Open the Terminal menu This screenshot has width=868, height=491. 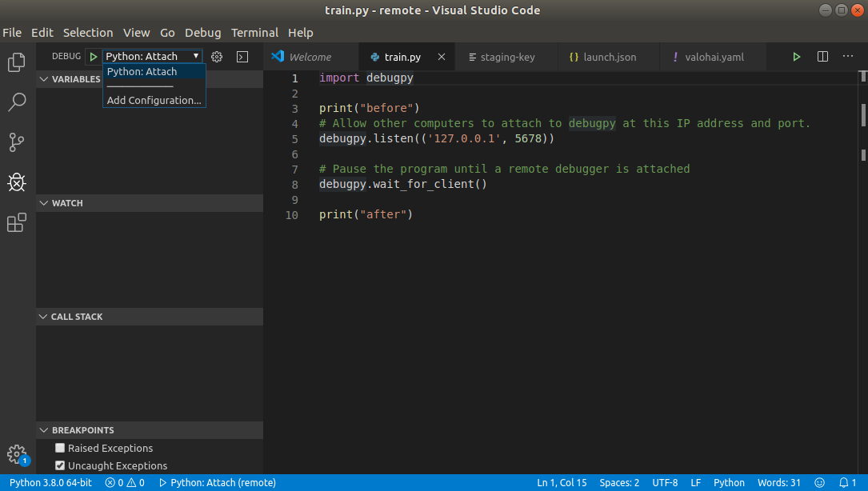click(x=254, y=33)
